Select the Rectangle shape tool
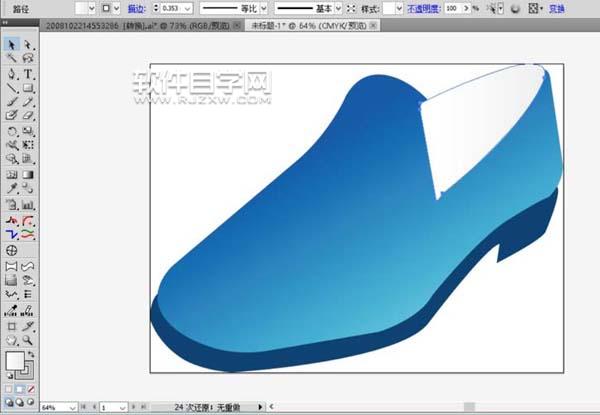 (28, 88)
